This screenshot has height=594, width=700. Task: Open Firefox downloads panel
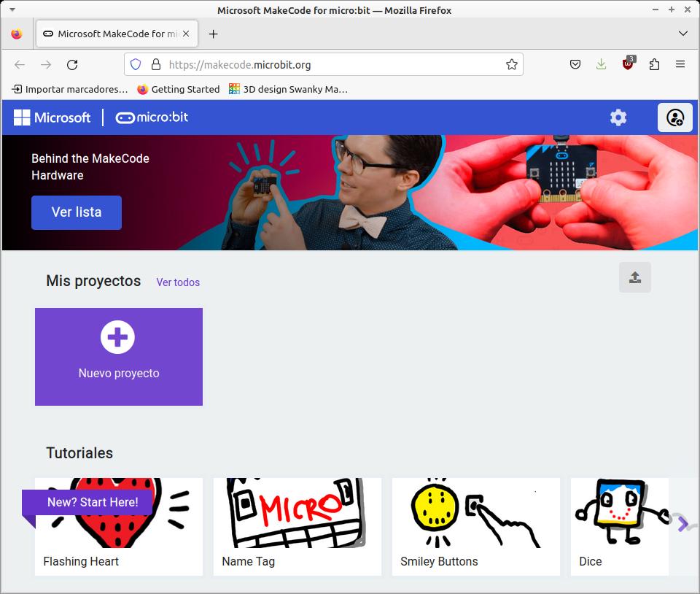point(602,64)
